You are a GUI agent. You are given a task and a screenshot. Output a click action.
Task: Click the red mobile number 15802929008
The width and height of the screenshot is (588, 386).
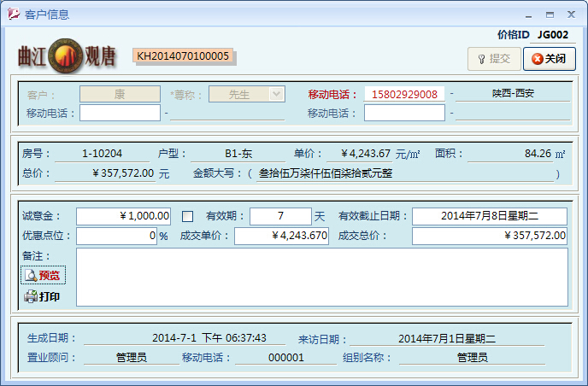click(x=404, y=94)
